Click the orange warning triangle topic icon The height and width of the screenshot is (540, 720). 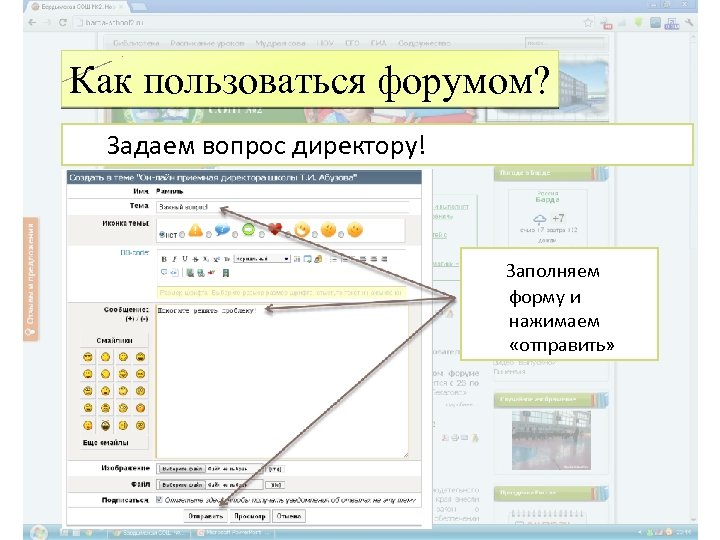[x=196, y=230]
